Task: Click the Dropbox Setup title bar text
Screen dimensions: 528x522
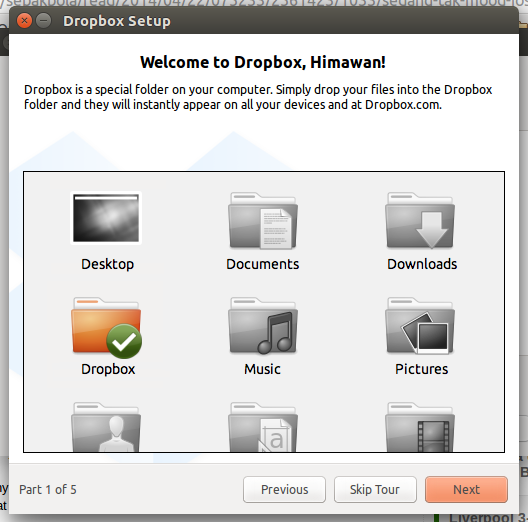Action: [x=117, y=21]
